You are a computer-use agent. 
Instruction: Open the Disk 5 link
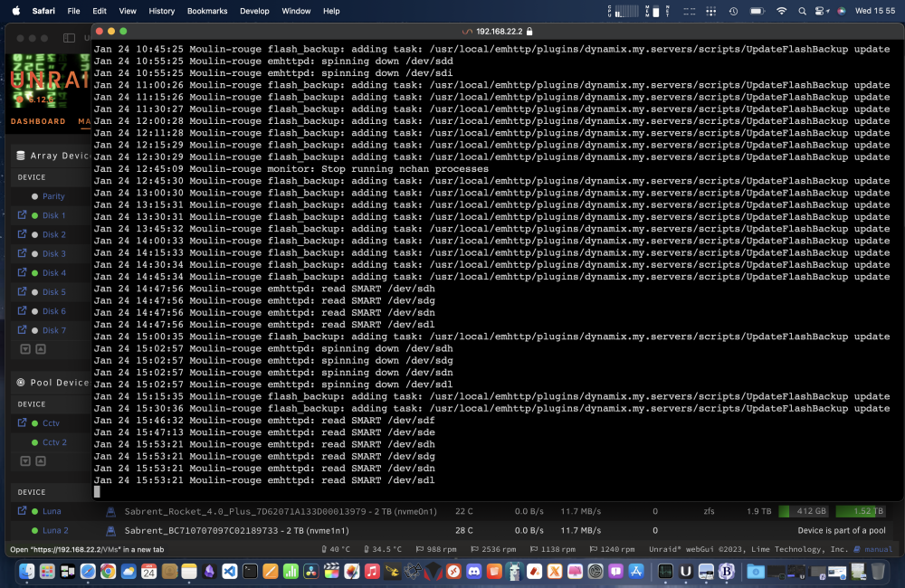tap(54, 292)
